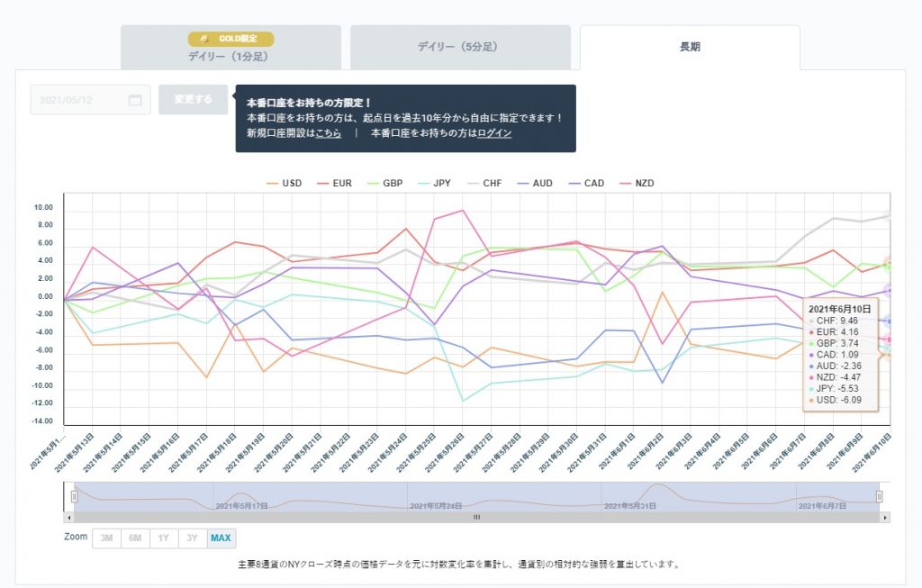Click the scrollbar right arrow
922x588 pixels.
(885, 518)
